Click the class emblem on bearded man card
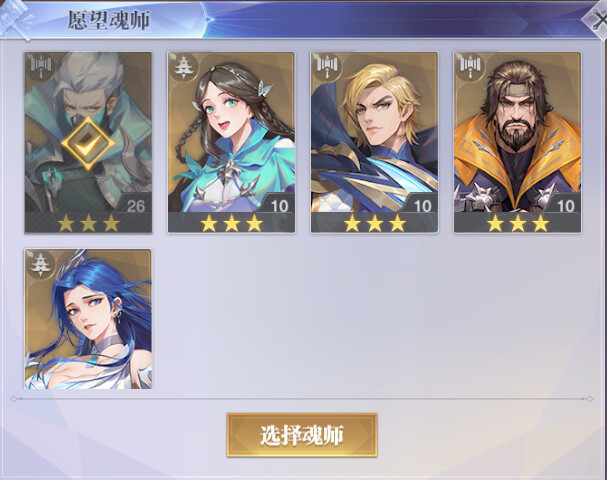Screen dimensions: 607x480 (x=470, y=65)
